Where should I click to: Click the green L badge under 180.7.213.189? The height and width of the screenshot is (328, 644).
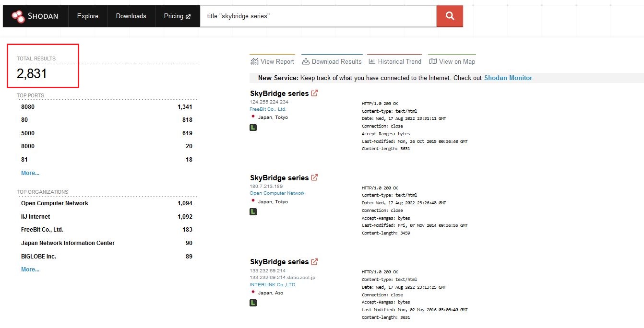[x=253, y=211]
